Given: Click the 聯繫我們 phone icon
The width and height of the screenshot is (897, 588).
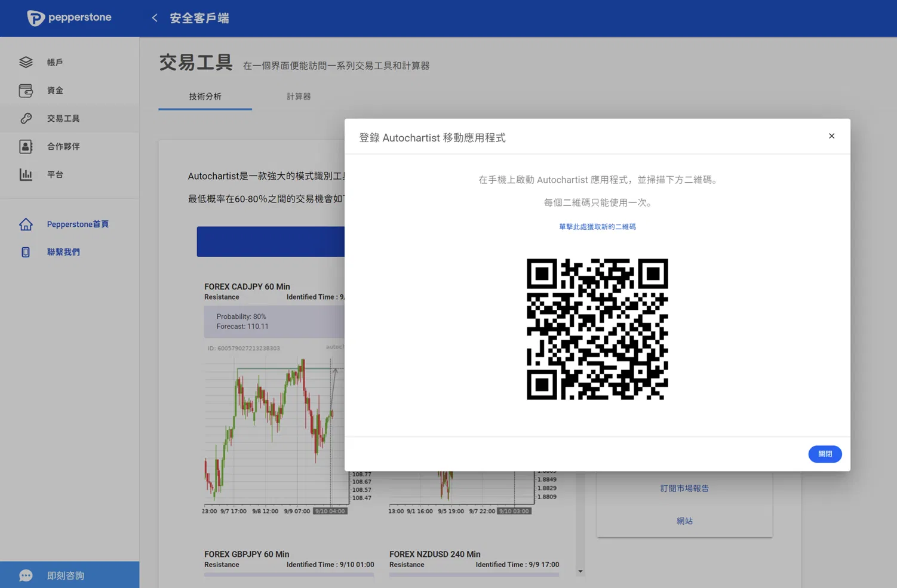Looking at the screenshot, I should 26,252.
